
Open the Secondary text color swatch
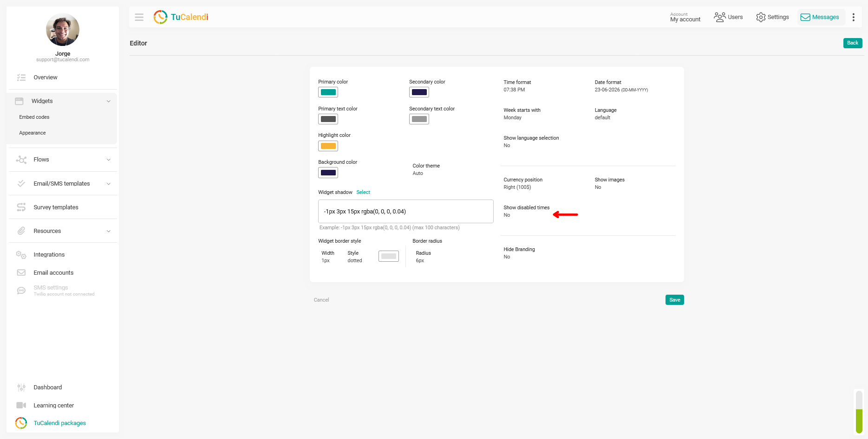click(419, 119)
